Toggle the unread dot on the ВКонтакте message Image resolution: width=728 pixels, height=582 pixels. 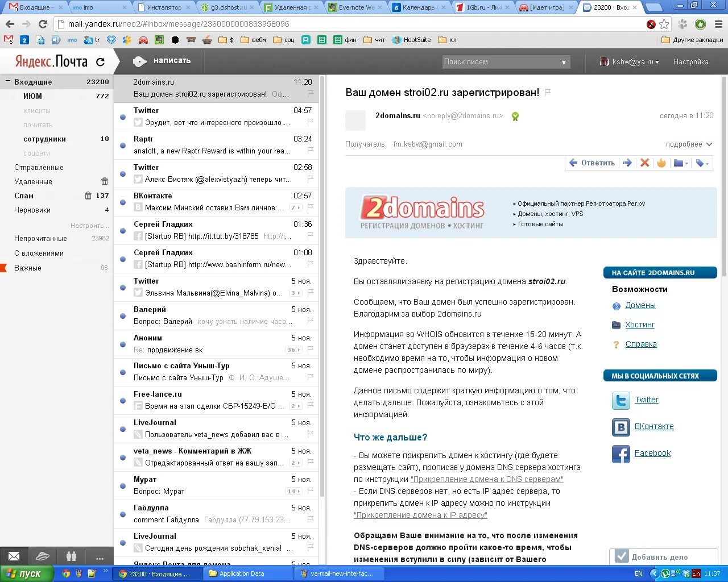[123, 202]
